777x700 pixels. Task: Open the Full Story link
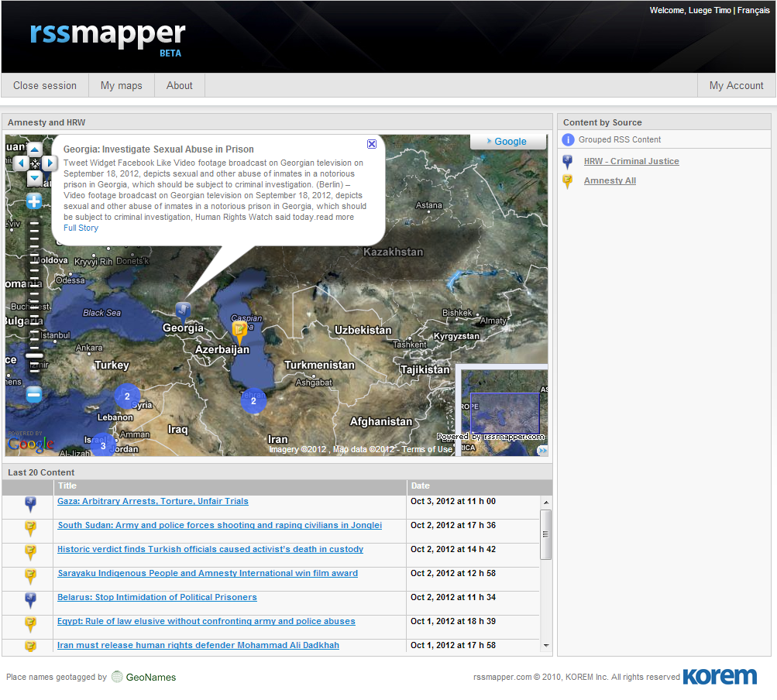(x=81, y=228)
